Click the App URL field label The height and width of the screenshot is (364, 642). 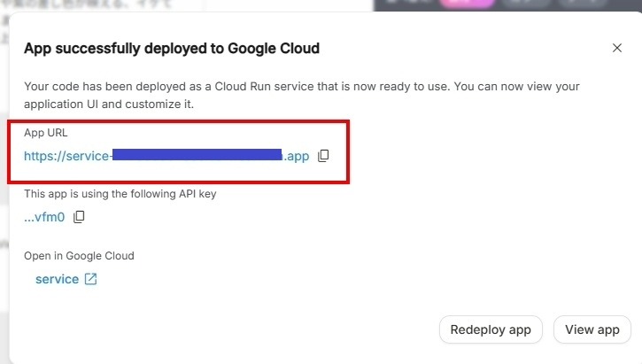pos(45,133)
